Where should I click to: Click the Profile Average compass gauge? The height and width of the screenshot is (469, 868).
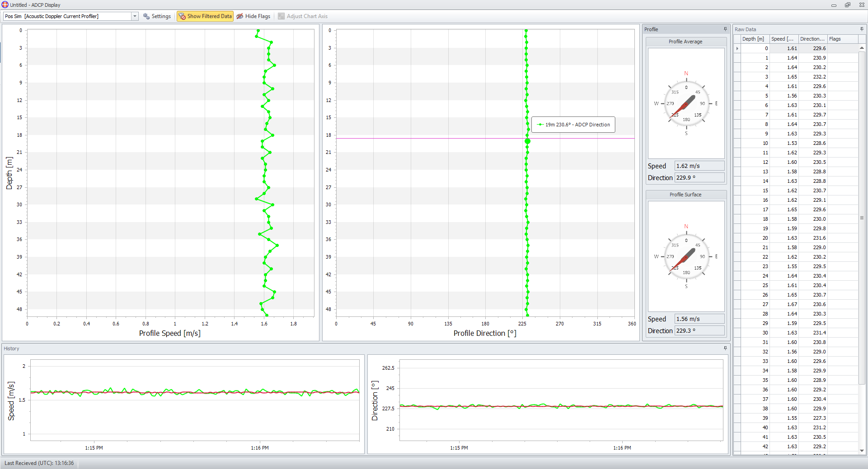686,104
